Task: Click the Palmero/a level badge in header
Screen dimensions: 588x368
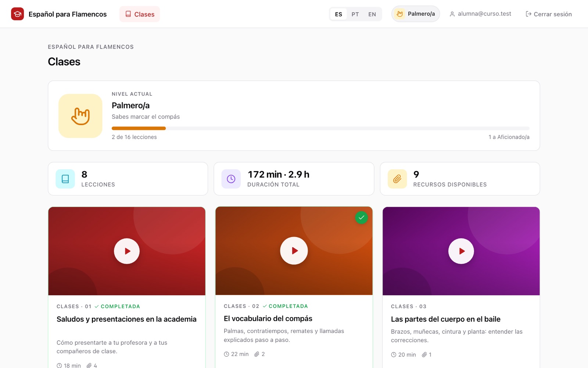Action: pyautogui.click(x=416, y=14)
